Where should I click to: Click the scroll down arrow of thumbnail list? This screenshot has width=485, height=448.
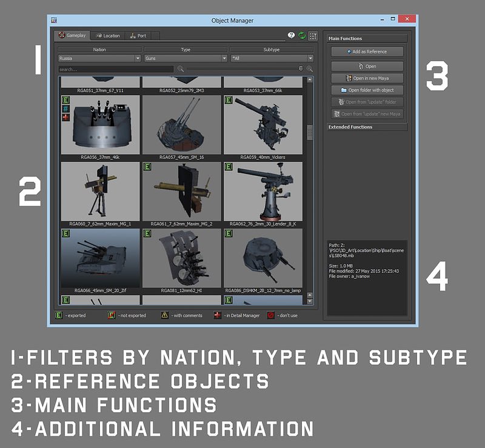coord(310,301)
